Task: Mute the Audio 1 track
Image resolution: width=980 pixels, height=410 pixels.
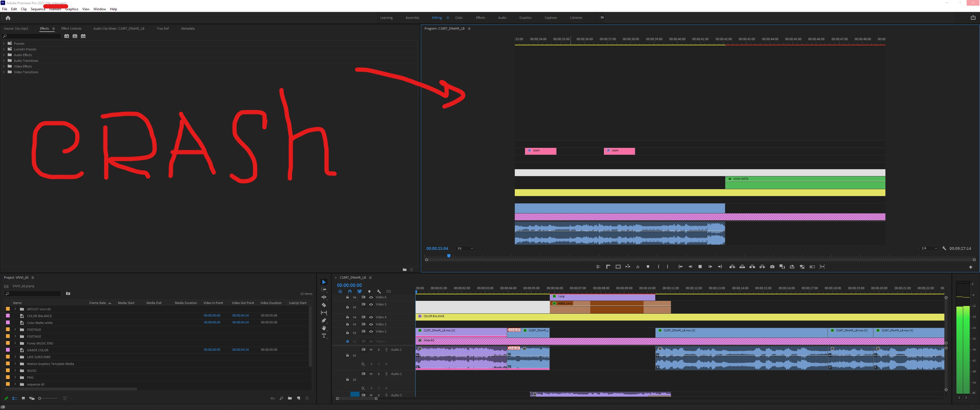Action: (371, 350)
